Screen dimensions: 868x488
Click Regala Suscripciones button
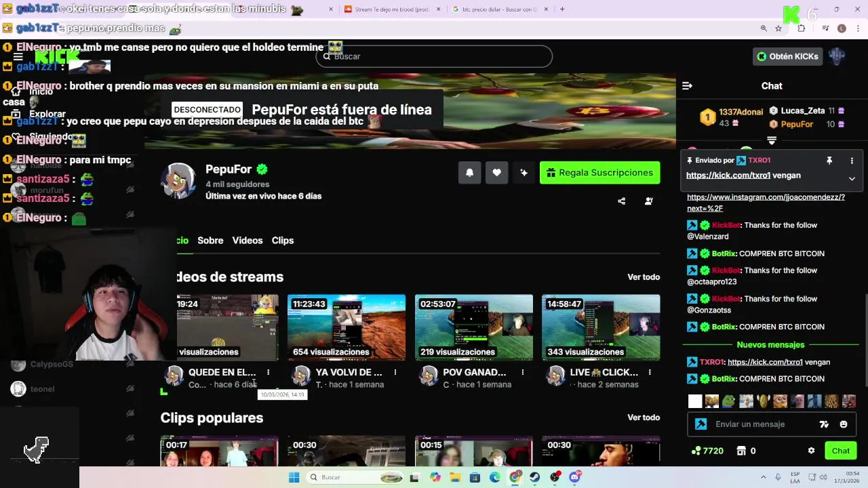point(599,173)
